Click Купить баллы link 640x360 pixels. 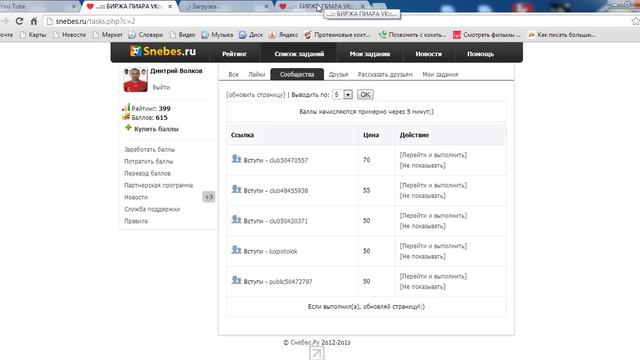coord(156,129)
